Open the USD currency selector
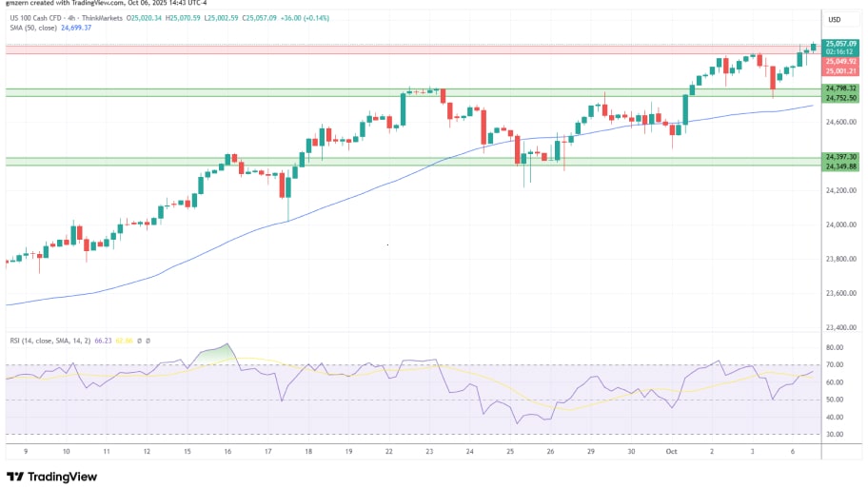 point(835,20)
